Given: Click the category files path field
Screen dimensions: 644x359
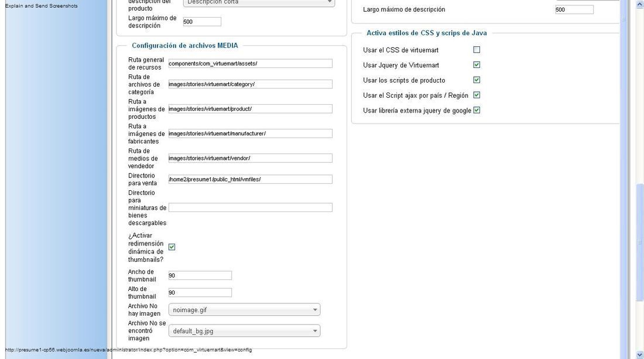Looking at the screenshot, I should [x=250, y=84].
